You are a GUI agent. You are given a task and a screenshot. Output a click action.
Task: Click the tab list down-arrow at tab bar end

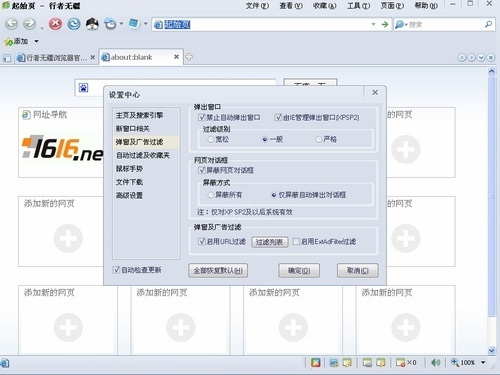(481, 58)
